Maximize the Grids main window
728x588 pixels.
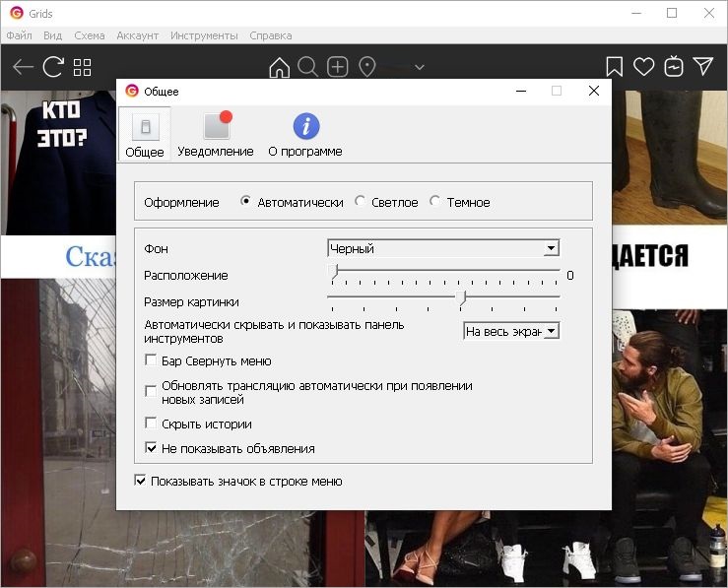pyautogui.click(x=672, y=13)
